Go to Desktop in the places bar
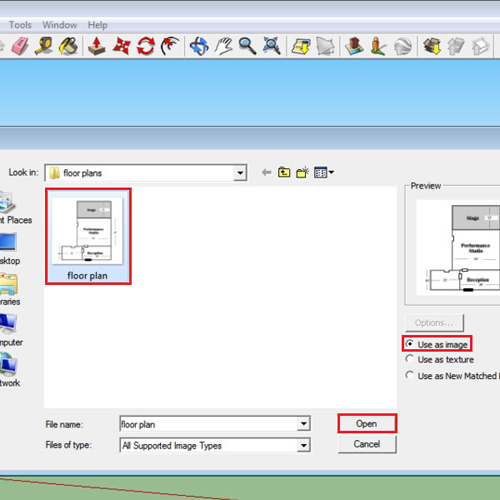The height and width of the screenshot is (500, 500). [10, 249]
